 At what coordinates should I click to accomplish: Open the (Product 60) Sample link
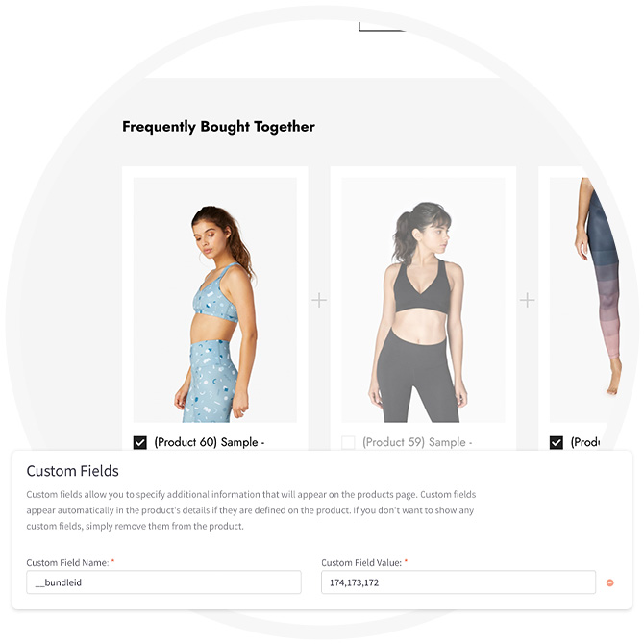tap(209, 442)
